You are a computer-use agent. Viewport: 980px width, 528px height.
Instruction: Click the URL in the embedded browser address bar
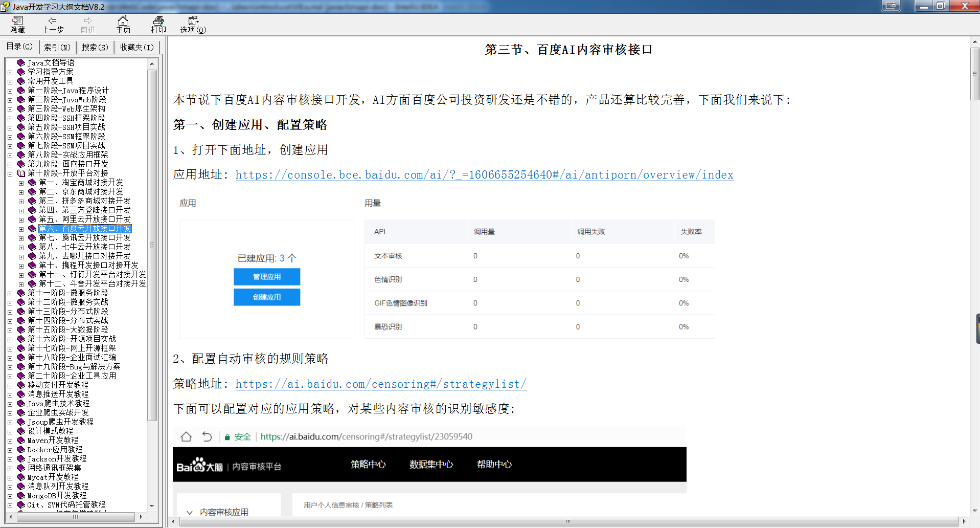(366, 436)
